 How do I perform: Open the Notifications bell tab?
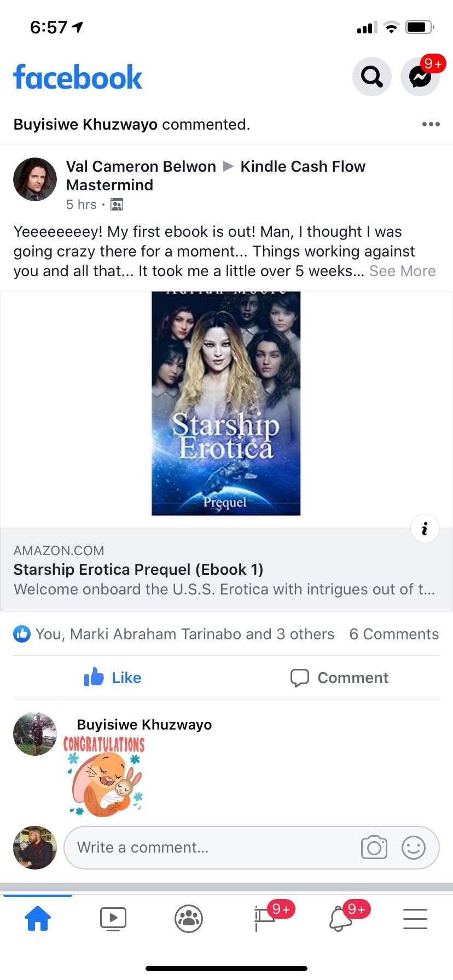(340, 918)
